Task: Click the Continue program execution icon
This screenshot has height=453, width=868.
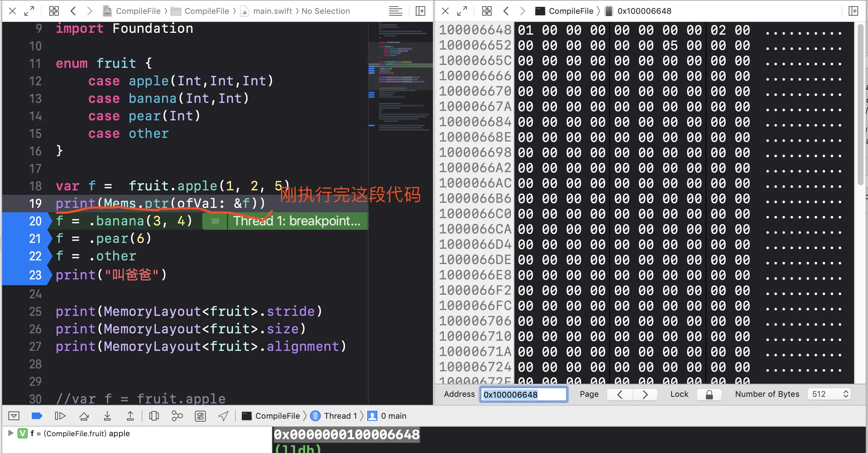Action: tap(60, 416)
